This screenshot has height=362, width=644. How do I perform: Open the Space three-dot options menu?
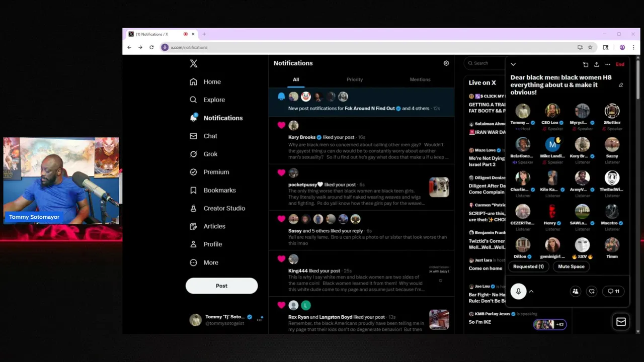[608, 64]
